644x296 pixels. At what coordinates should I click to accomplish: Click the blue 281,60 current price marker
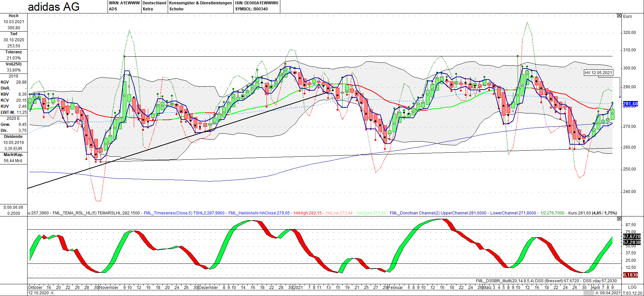point(631,104)
